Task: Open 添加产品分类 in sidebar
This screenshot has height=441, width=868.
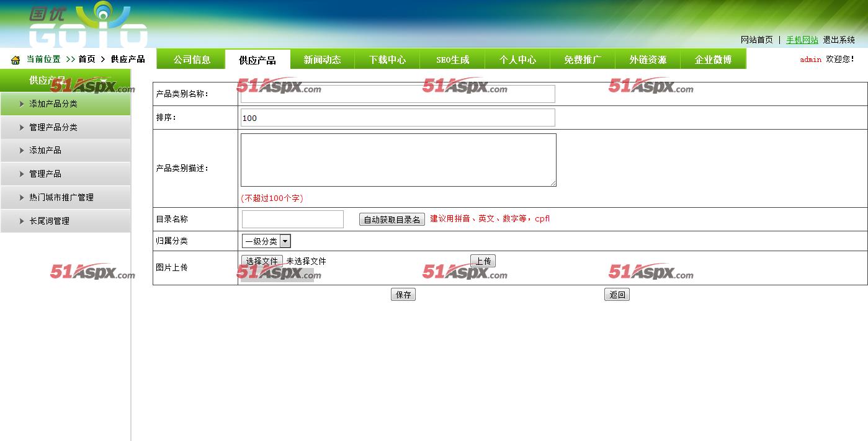Action: 65,104
